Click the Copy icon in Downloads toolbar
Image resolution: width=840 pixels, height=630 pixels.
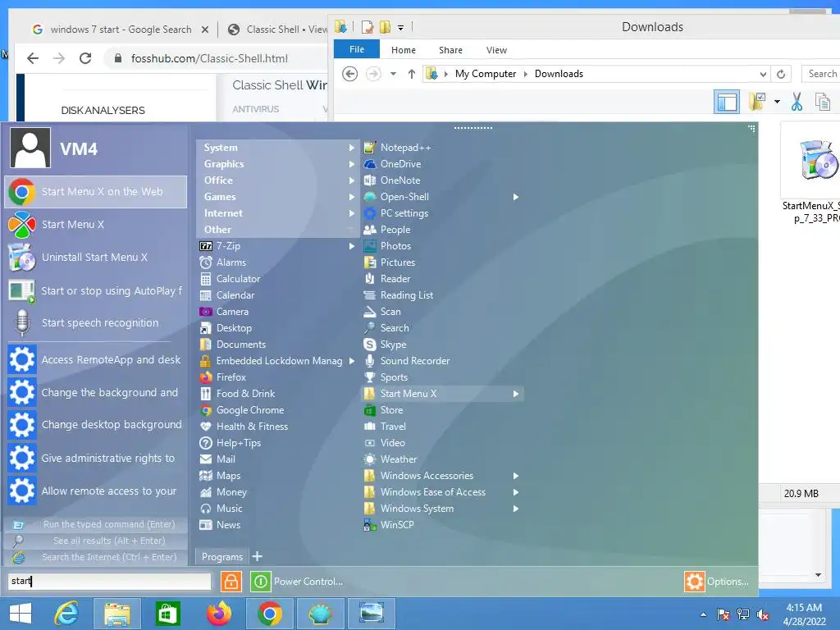tap(822, 102)
